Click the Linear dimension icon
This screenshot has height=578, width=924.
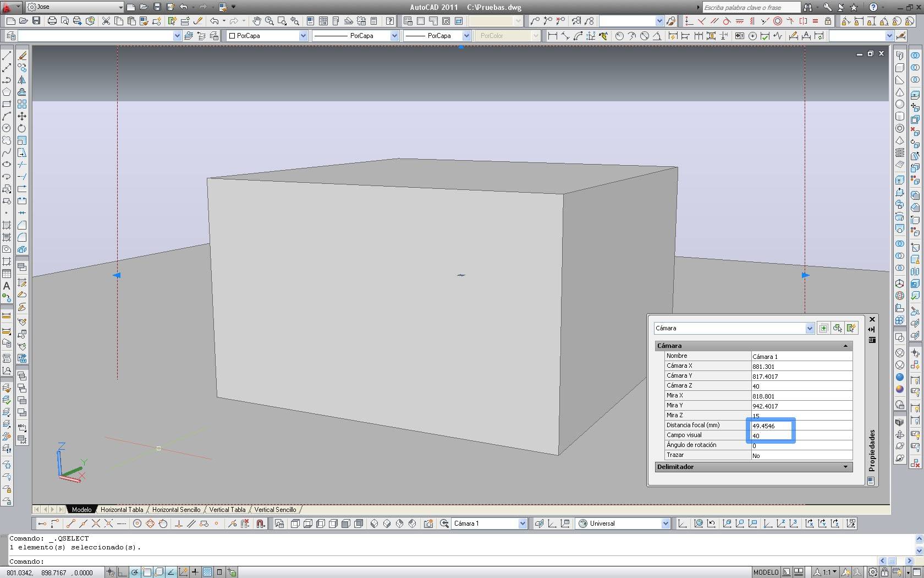[553, 36]
